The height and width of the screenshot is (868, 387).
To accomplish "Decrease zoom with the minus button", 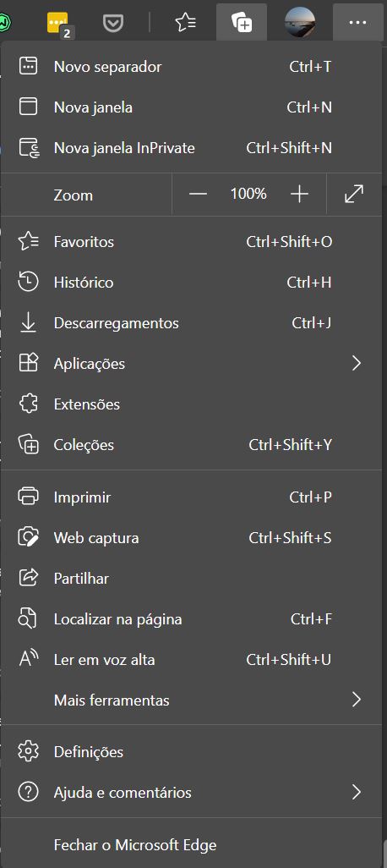I will click(x=198, y=194).
